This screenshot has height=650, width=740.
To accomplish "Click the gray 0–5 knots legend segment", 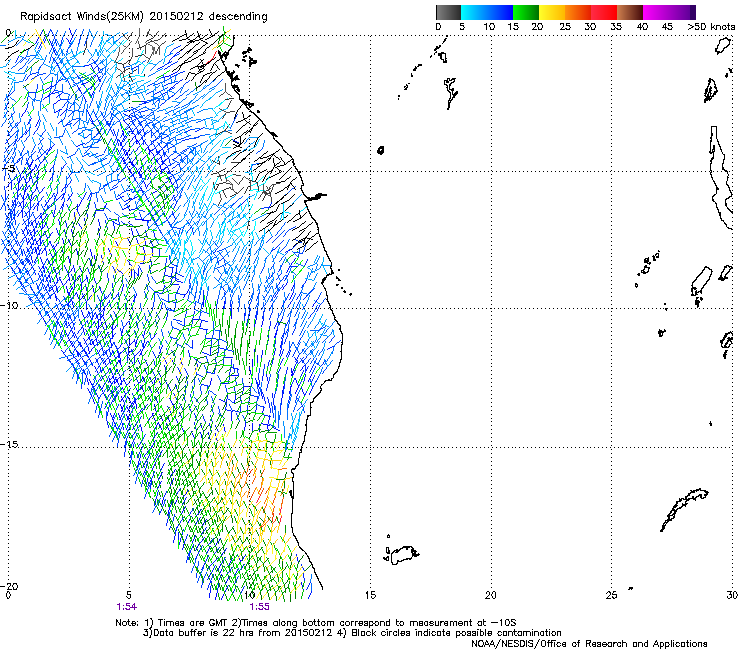I will pyautogui.click(x=448, y=12).
